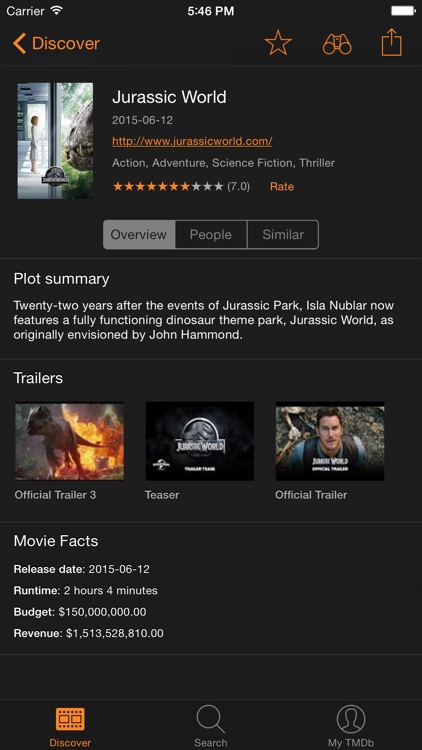Screen dimensions: 422x750
Task: Tap the Rate button
Action: point(282,187)
